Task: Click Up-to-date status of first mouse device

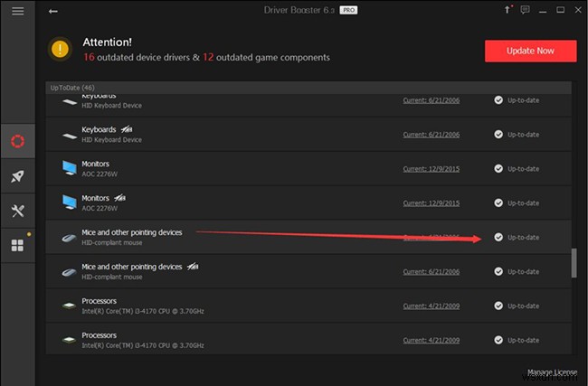Action: [517, 237]
